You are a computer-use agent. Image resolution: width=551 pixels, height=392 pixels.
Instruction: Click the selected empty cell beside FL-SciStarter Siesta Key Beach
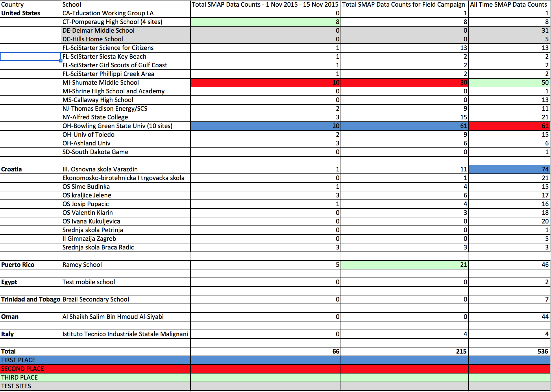coord(30,57)
